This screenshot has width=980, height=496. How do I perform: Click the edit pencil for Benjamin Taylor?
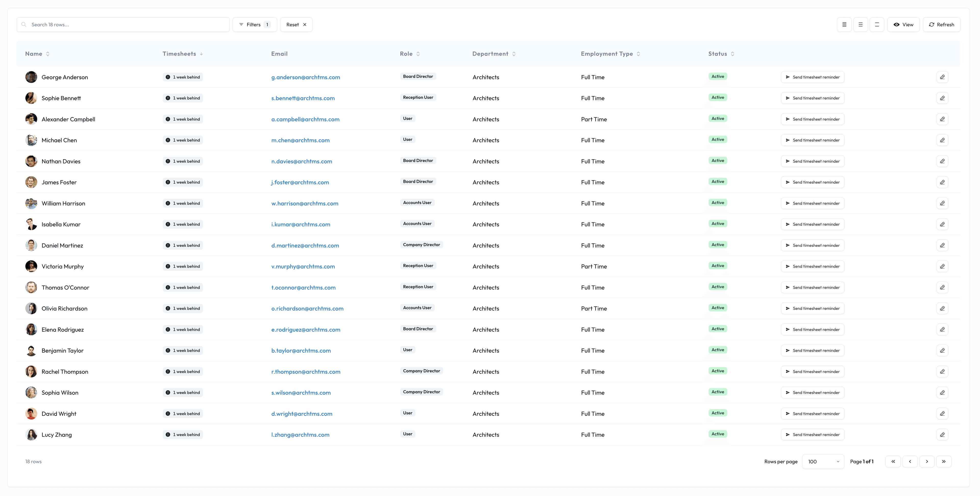pos(942,350)
